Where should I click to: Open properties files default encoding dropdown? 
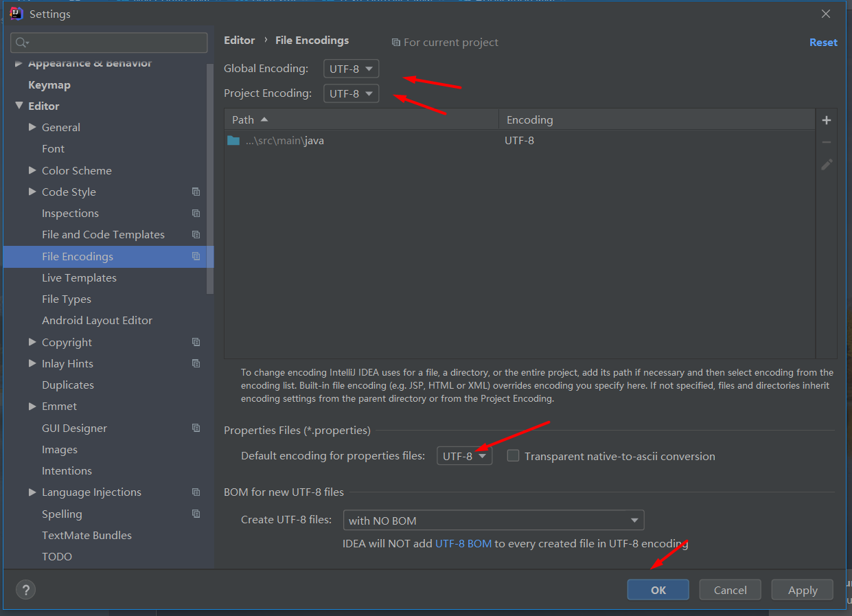coord(465,456)
